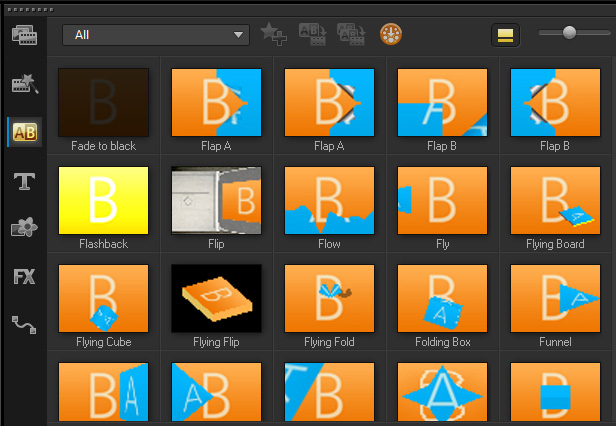The width and height of the screenshot is (616, 426).
Task: Expand the All category dropdown
Action: tap(155, 35)
